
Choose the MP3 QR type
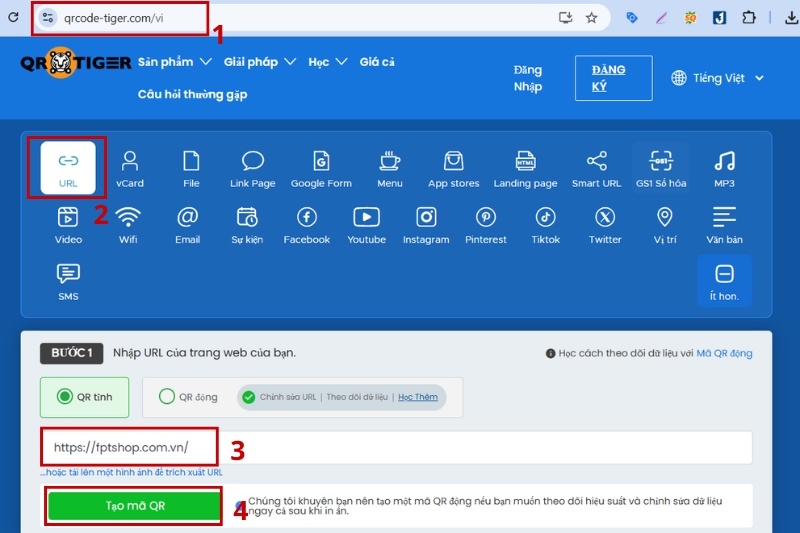tap(724, 169)
